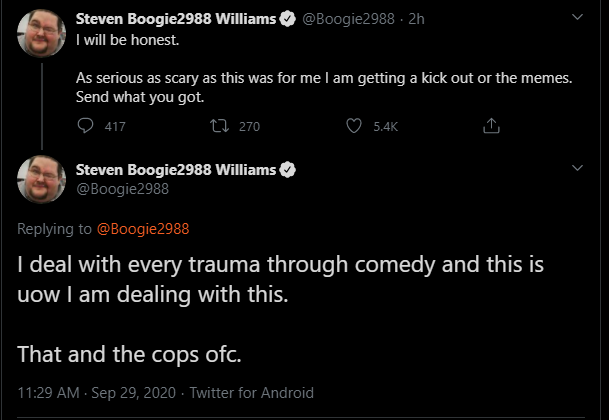Click the 11:29 AM · Sep 29, 2020 timestamp
The height and width of the screenshot is (420, 609).
pyautogui.click(x=97, y=393)
